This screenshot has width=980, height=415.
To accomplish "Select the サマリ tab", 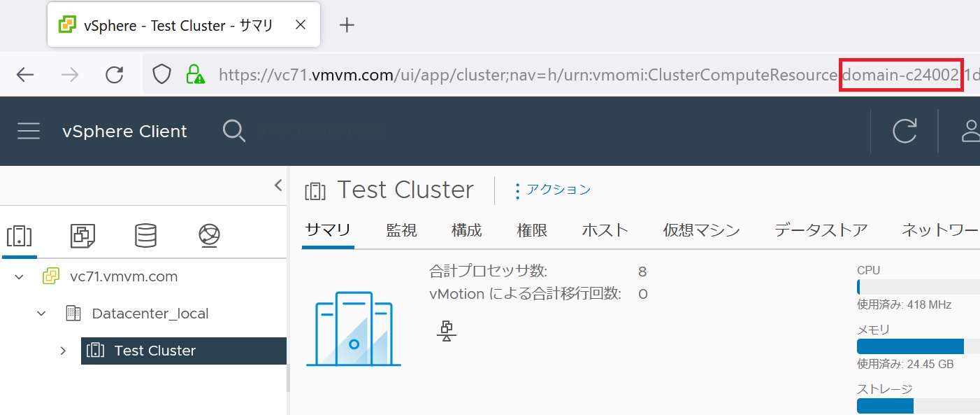I will tap(328, 230).
